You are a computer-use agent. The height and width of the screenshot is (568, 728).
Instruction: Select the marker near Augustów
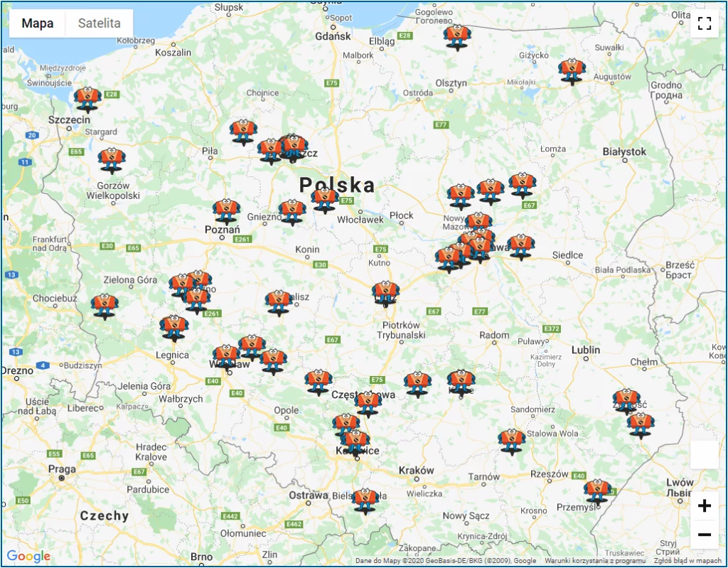(x=572, y=71)
